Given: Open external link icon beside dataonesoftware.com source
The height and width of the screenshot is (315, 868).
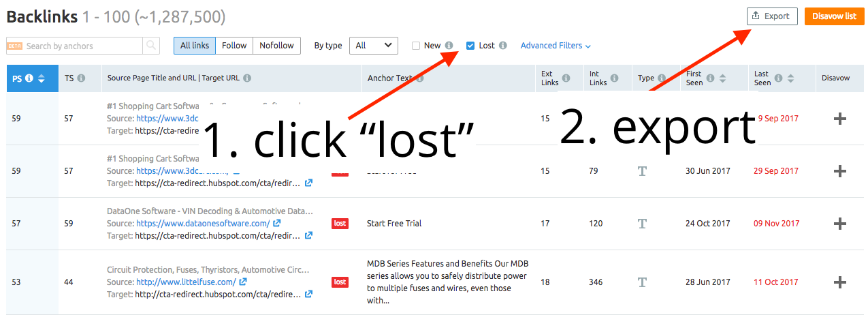Looking at the screenshot, I should pos(277,224).
